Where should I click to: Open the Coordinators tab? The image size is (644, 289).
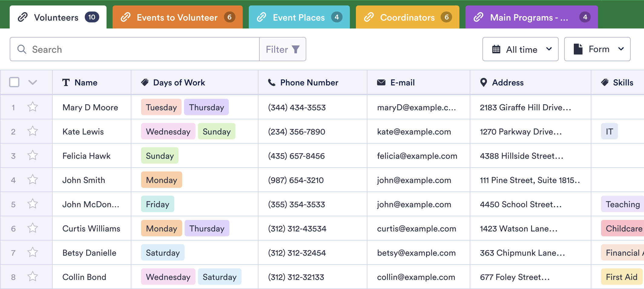pos(407,17)
